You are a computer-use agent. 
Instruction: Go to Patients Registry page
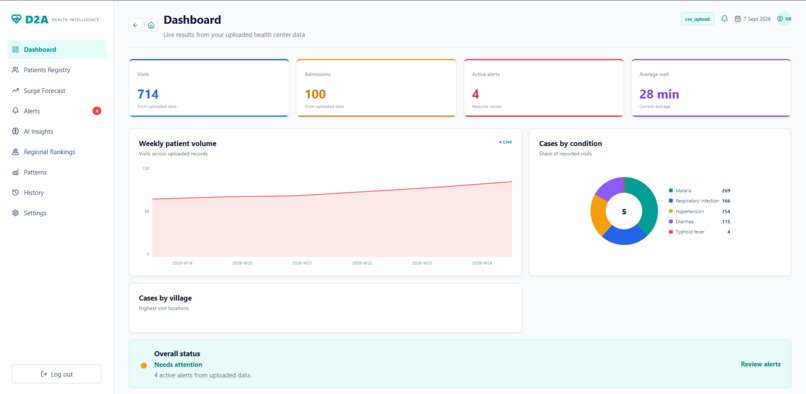(x=57, y=70)
